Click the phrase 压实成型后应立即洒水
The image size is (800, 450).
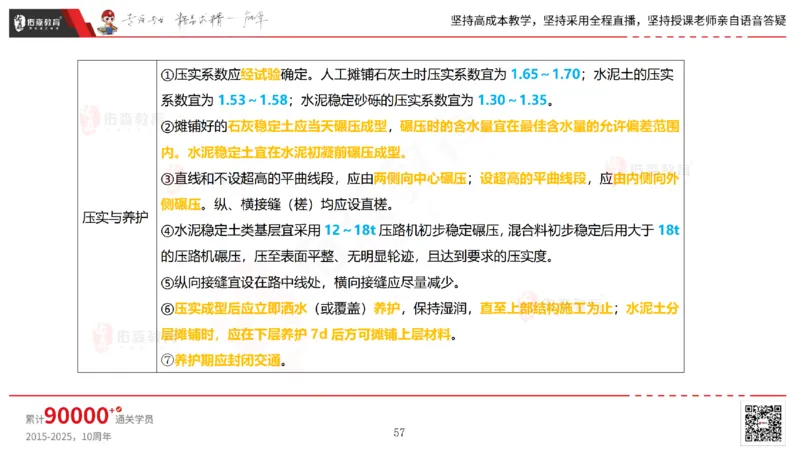click(241, 308)
